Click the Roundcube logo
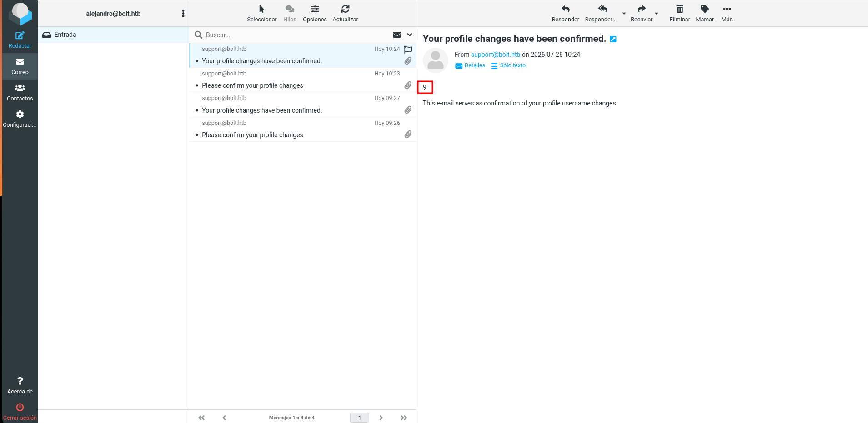This screenshot has width=868, height=423. click(x=21, y=13)
